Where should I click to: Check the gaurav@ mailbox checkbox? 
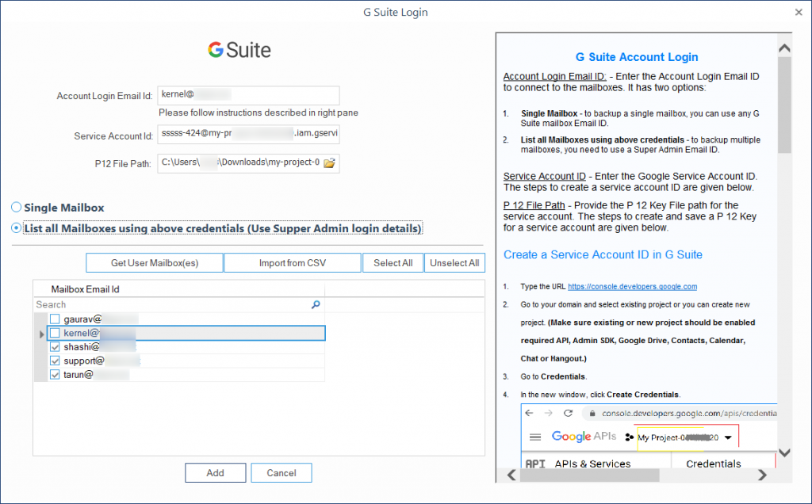click(x=55, y=319)
